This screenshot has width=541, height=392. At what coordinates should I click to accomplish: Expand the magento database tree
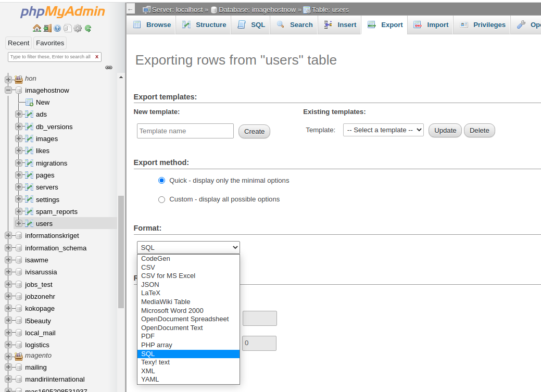(8, 356)
